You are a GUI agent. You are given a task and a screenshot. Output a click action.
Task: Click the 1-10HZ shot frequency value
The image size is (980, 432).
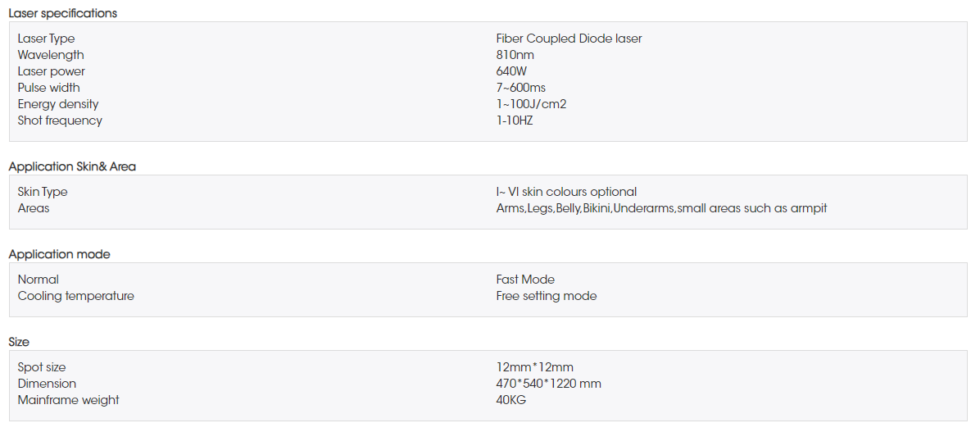click(x=515, y=121)
